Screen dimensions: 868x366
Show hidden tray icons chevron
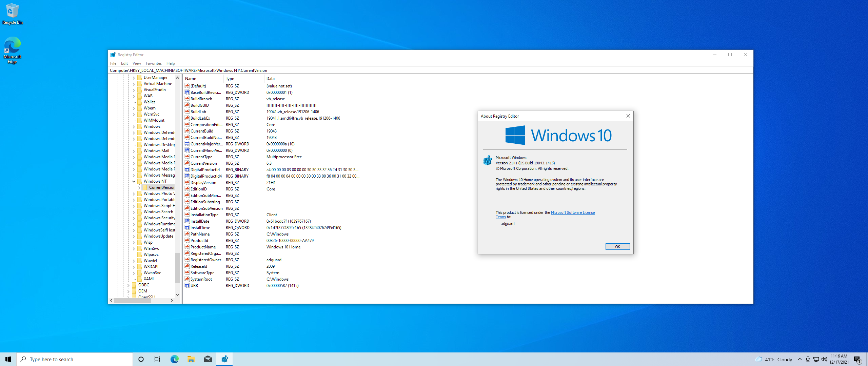(800, 359)
